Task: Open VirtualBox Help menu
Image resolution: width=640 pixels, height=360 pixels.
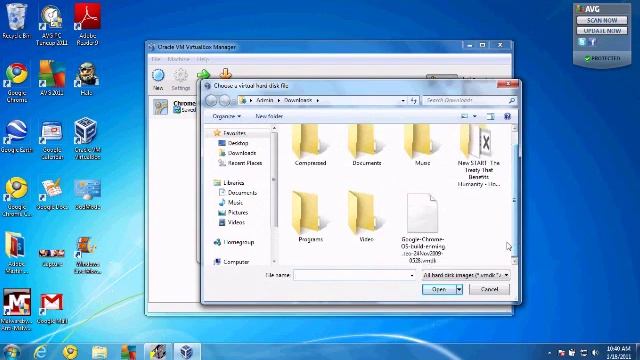Action: 202,59
